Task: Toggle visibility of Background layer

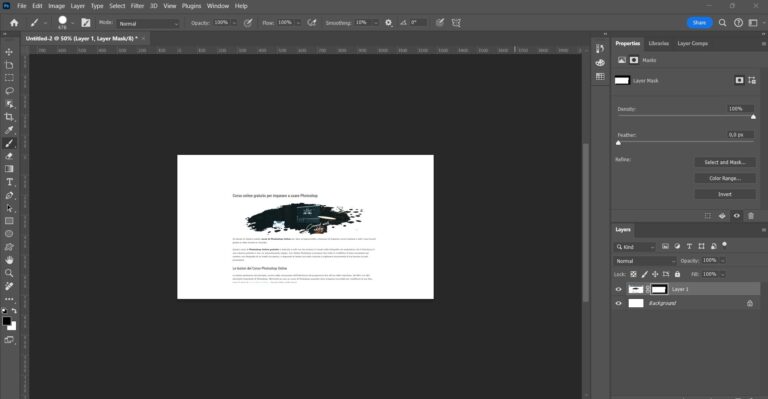Action: 619,303
